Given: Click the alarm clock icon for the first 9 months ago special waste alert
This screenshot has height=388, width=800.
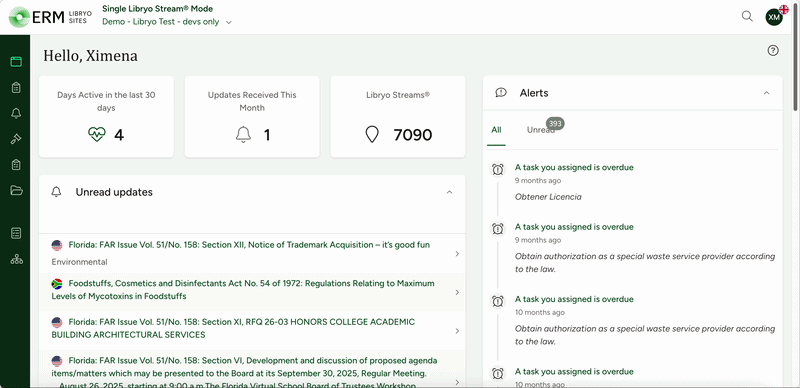Looking at the screenshot, I should (x=498, y=229).
